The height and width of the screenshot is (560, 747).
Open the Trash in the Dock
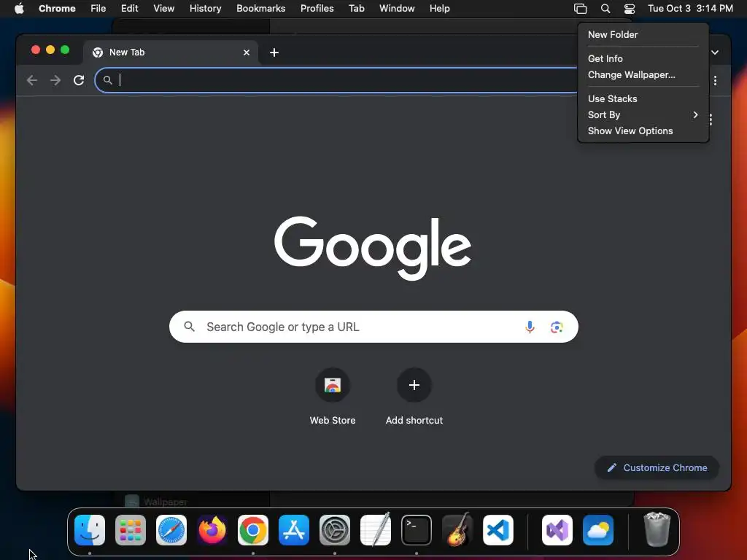pos(657,530)
